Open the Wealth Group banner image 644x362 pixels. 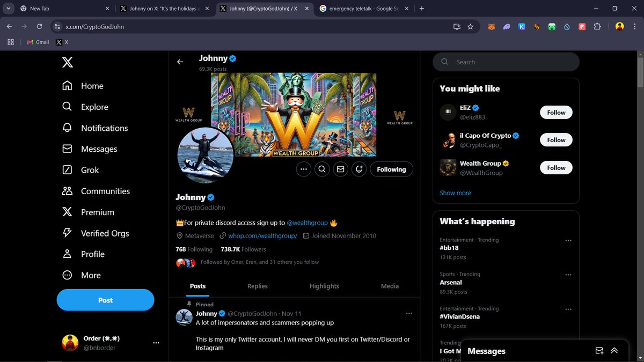click(294, 115)
